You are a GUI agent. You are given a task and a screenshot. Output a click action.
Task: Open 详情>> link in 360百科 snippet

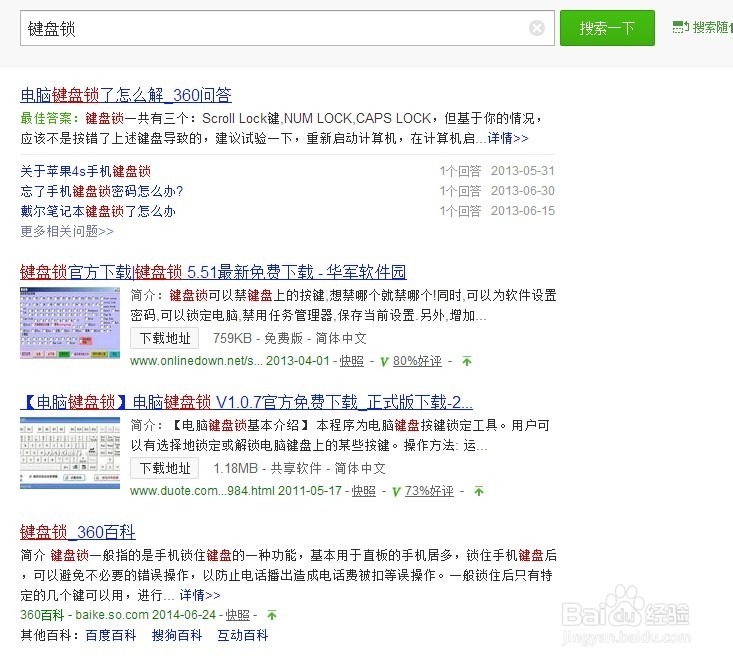click(200, 595)
